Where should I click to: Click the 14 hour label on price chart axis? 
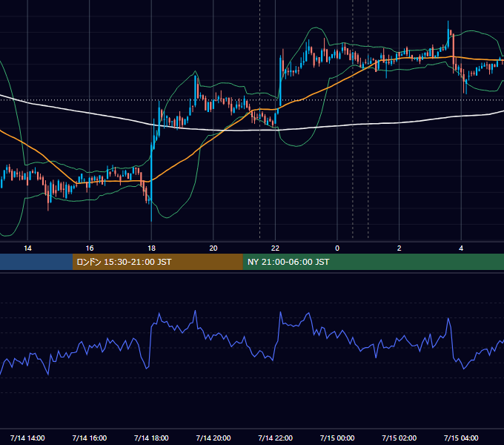click(x=27, y=248)
